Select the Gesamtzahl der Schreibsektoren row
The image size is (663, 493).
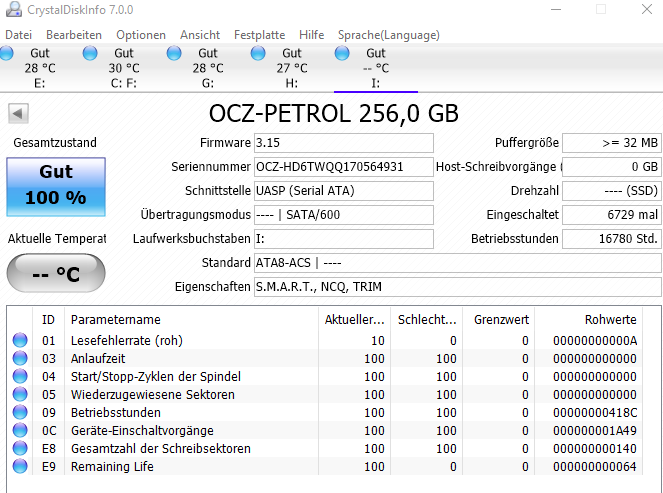click(325, 449)
